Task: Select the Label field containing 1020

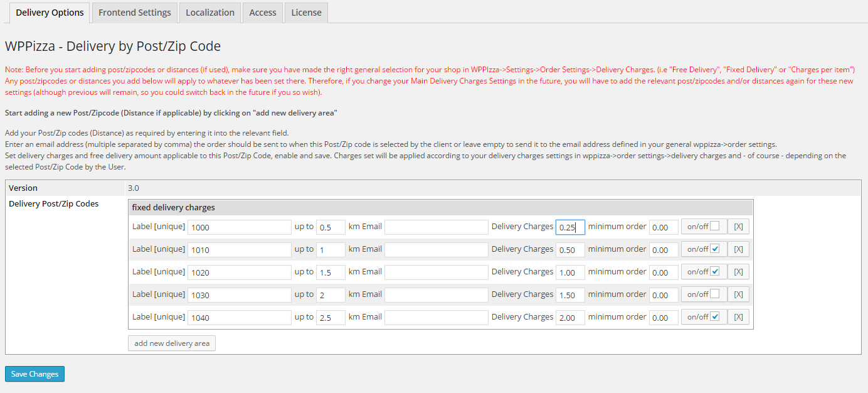Action: [240, 272]
